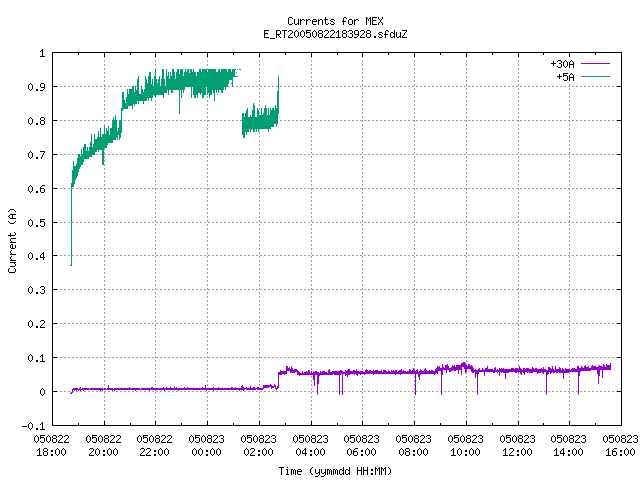Click the y-axis tick label -0.1
Viewport: 640px width, 480px height.
[33, 426]
